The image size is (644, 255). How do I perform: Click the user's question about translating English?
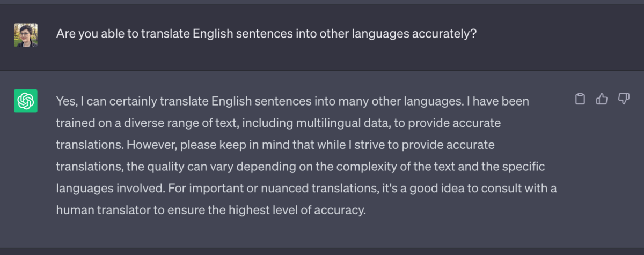pos(266,34)
